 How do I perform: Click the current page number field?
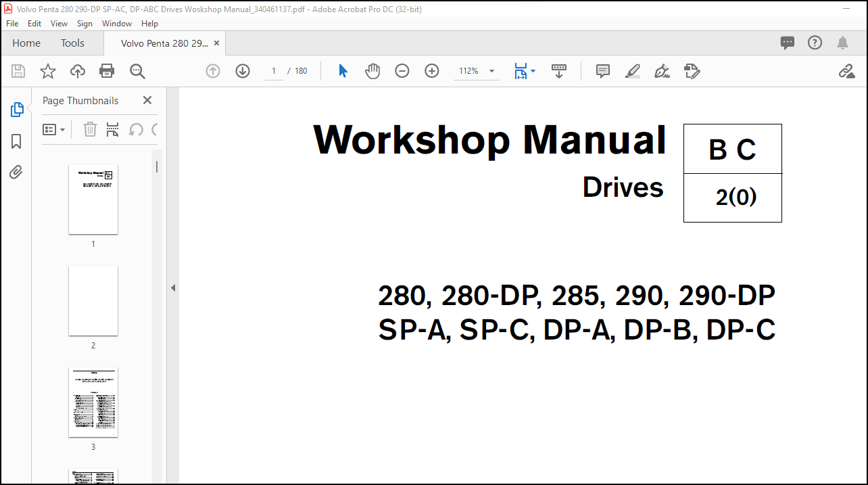click(x=274, y=71)
